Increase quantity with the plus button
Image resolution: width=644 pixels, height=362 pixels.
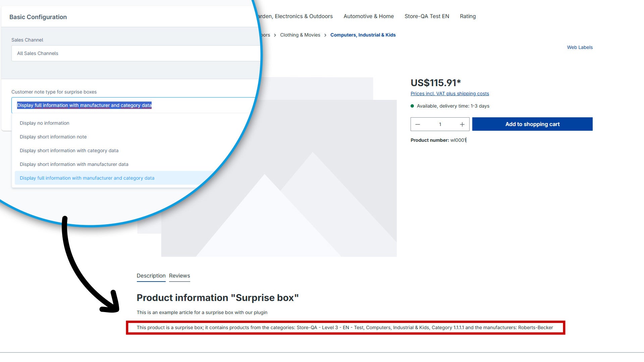click(462, 124)
